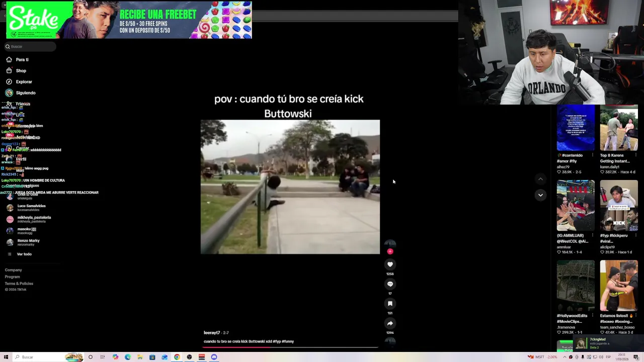Open Terms & Policies footer link
The width and height of the screenshot is (644, 362).
[19, 284]
